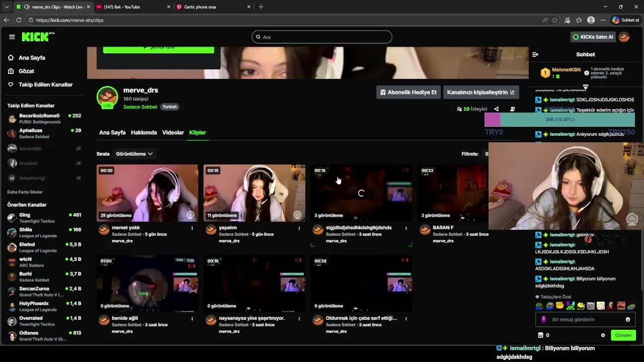Viewport: 644px width, 362px height.
Task: Open BARAN F clip thumbnail
Action: click(x=453, y=193)
